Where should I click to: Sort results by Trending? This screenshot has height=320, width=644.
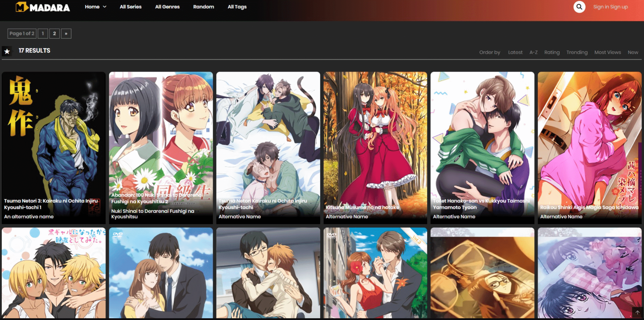tap(577, 52)
